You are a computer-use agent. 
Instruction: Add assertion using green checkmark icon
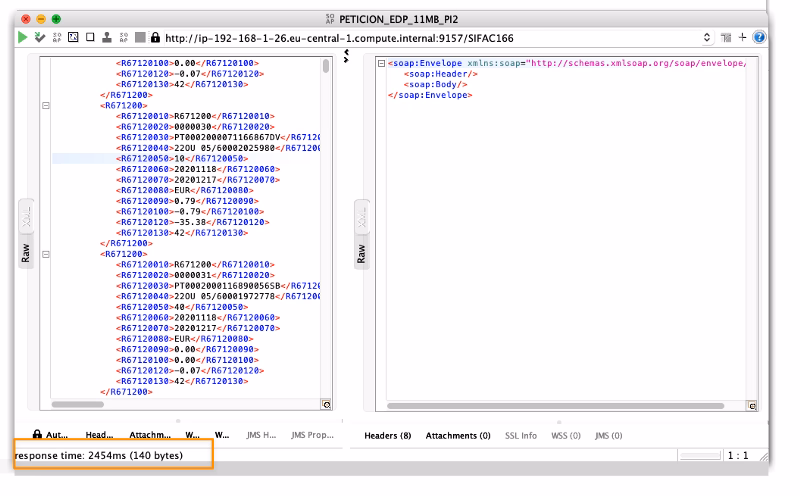(39, 37)
